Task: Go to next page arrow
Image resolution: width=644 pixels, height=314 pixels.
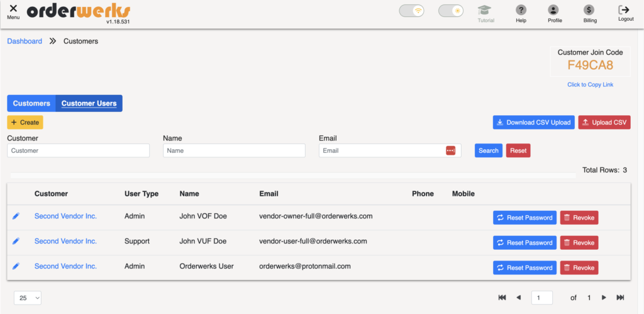Action: (604, 298)
